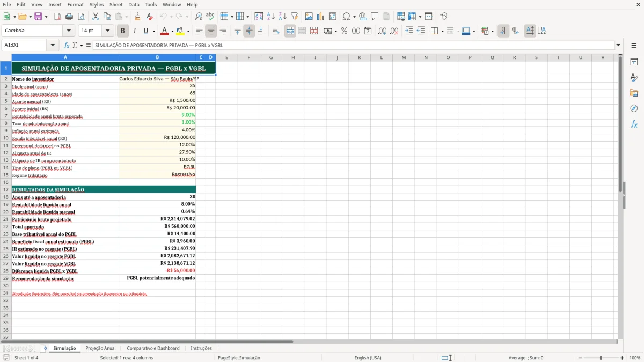Click the Print icon
The height and width of the screenshot is (362, 644).
69,17
